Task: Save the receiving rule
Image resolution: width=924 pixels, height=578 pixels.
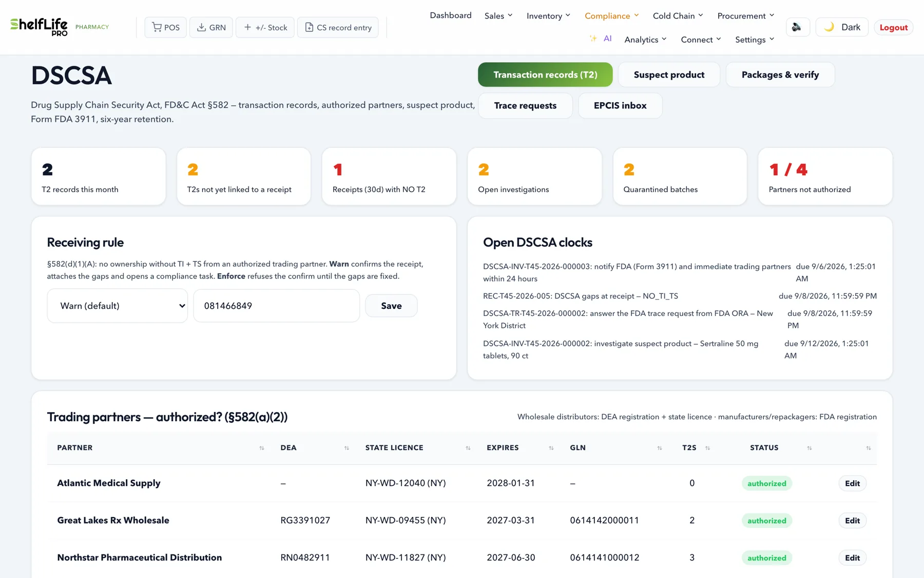Action: pos(391,306)
